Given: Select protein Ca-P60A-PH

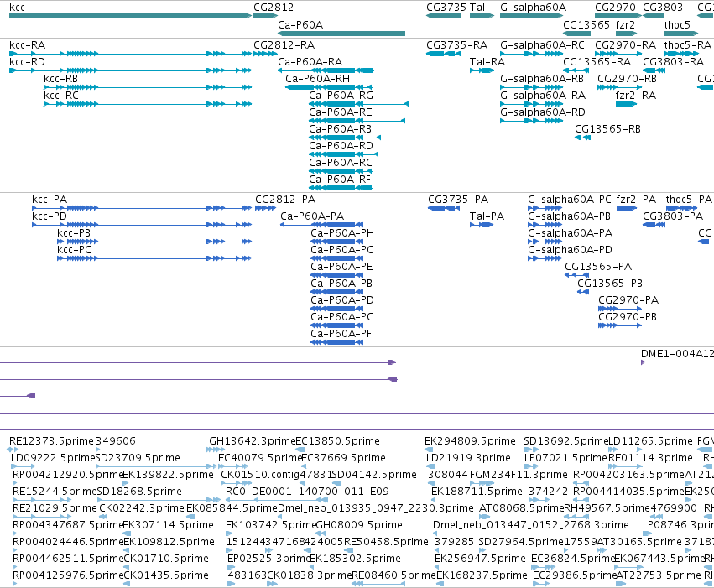Looking at the screenshot, I should (x=342, y=233).
